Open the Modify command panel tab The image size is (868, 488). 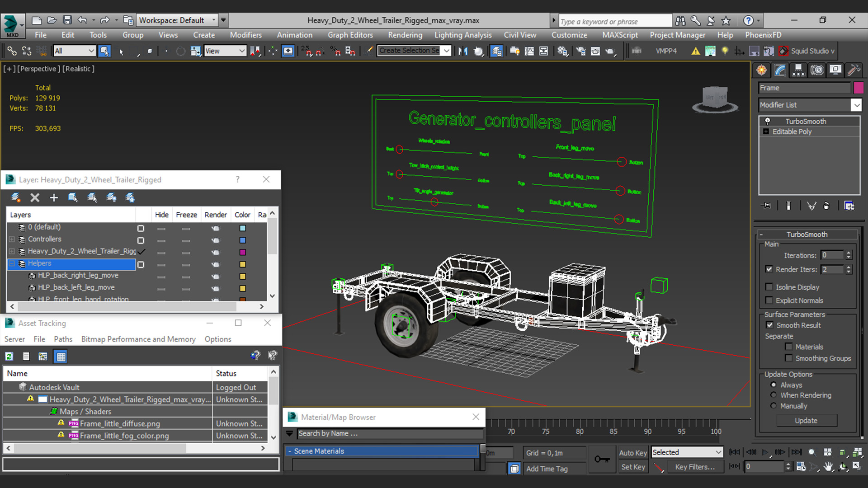780,70
